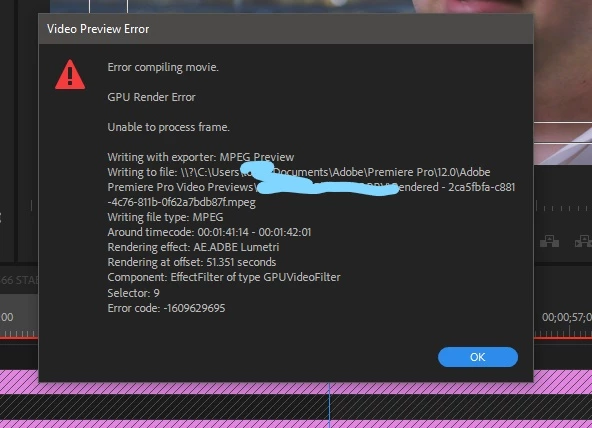Click the sequence tab ending in STAB
The height and width of the screenshot is (428, 592).
(19, 280)
